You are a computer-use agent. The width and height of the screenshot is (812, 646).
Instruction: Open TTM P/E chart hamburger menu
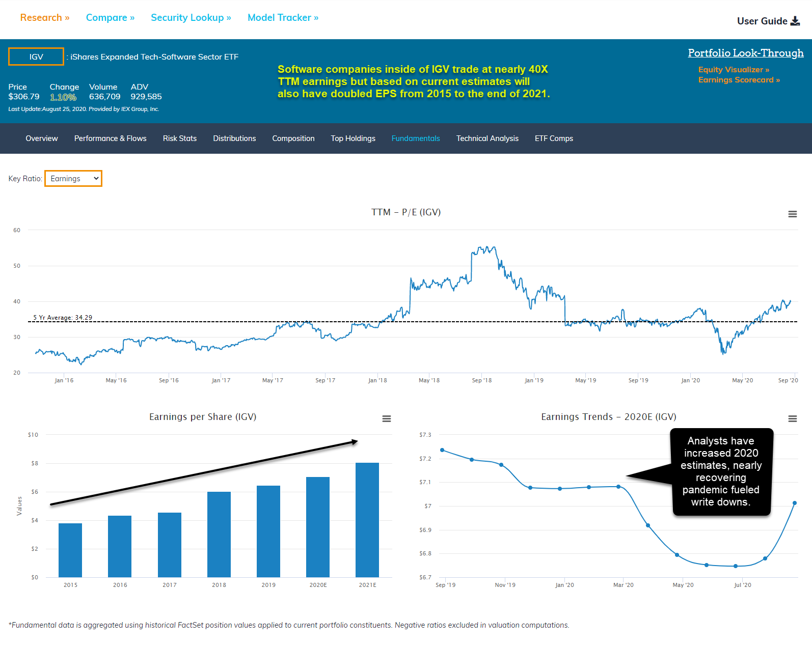[x=793, y=214]
